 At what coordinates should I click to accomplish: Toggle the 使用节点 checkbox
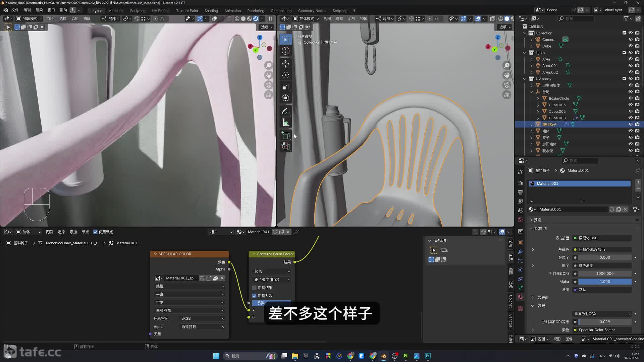[x=95, y=232]
